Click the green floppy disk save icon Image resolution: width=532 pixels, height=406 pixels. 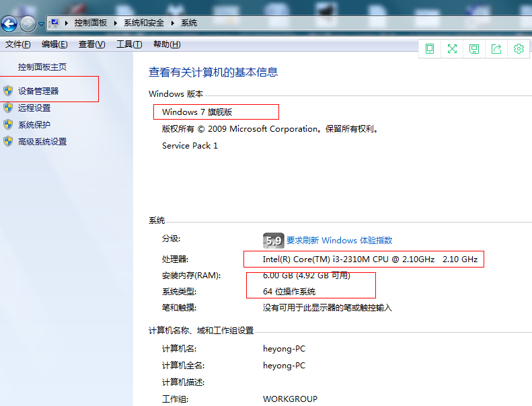click(474, 48)
